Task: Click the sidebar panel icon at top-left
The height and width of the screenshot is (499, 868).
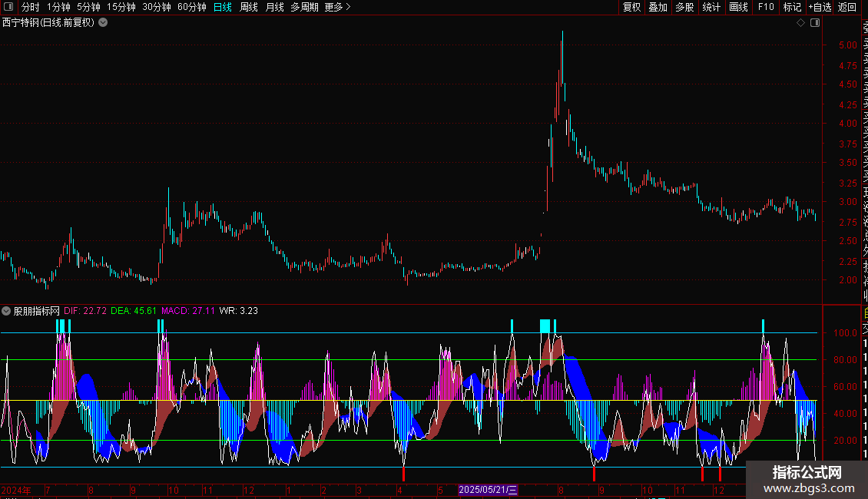Action: 8,7
